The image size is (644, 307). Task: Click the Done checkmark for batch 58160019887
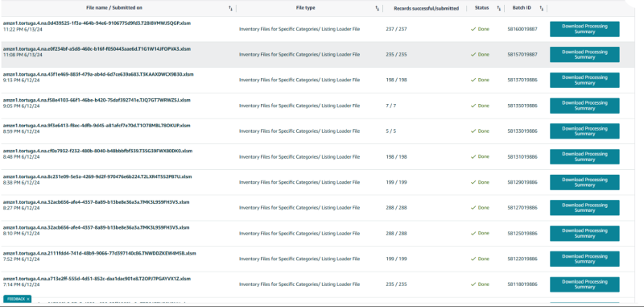click(473, 29)
